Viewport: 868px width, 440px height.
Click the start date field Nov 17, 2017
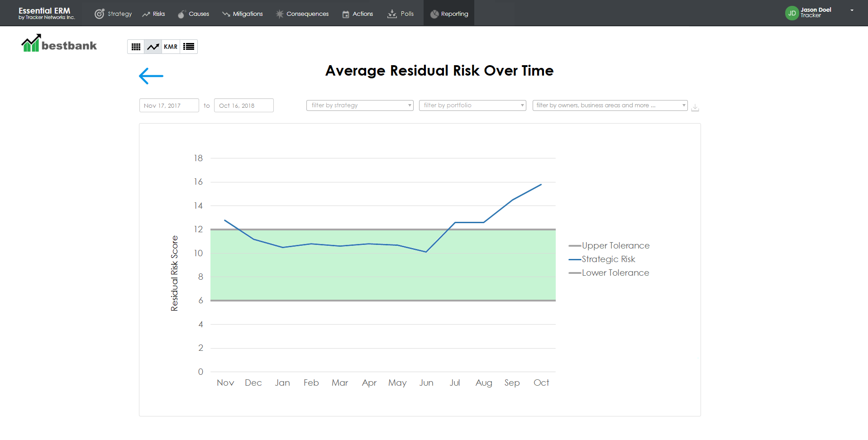[169, 105]
